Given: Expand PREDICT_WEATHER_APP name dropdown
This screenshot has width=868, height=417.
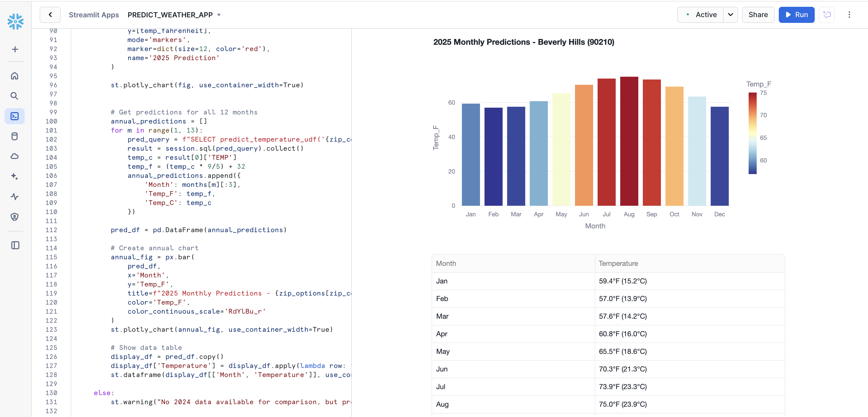Looking at the screenshot, I should tap(219, 15).
